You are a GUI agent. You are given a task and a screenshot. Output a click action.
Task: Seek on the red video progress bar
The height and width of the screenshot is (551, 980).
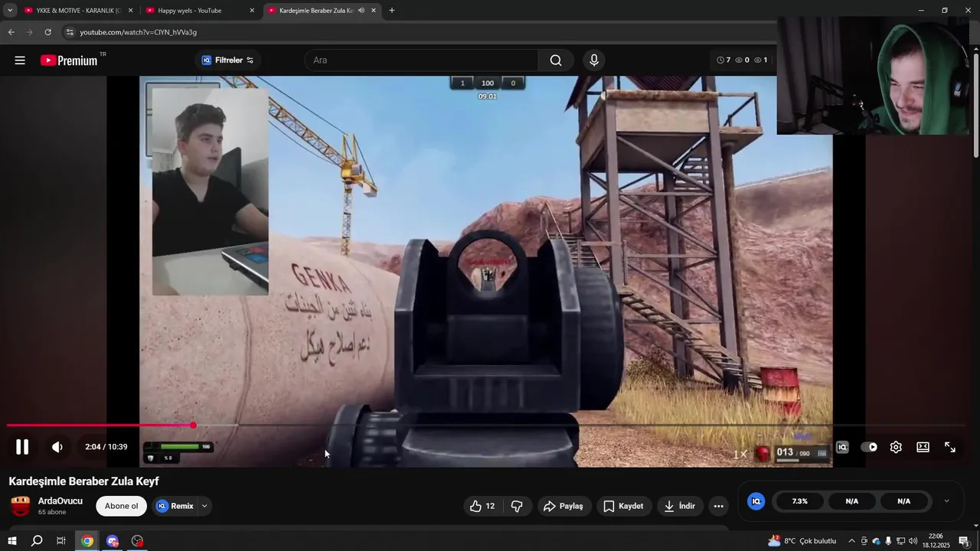486,425
